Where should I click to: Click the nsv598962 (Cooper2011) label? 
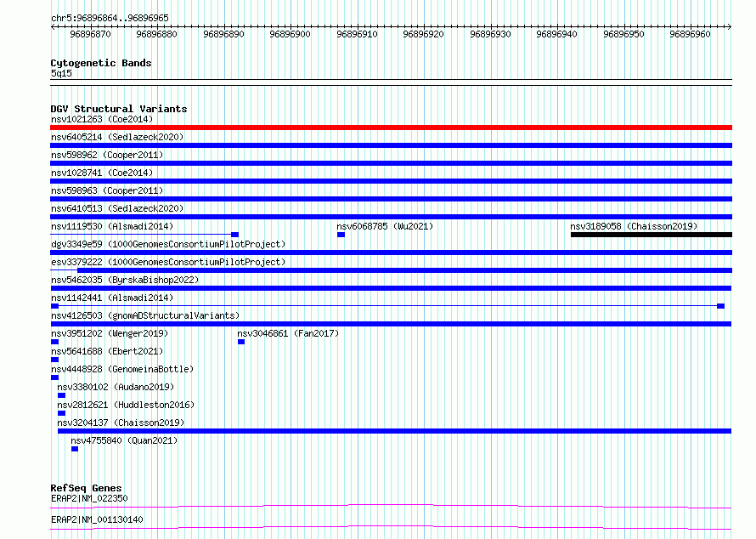pos(107,155)
